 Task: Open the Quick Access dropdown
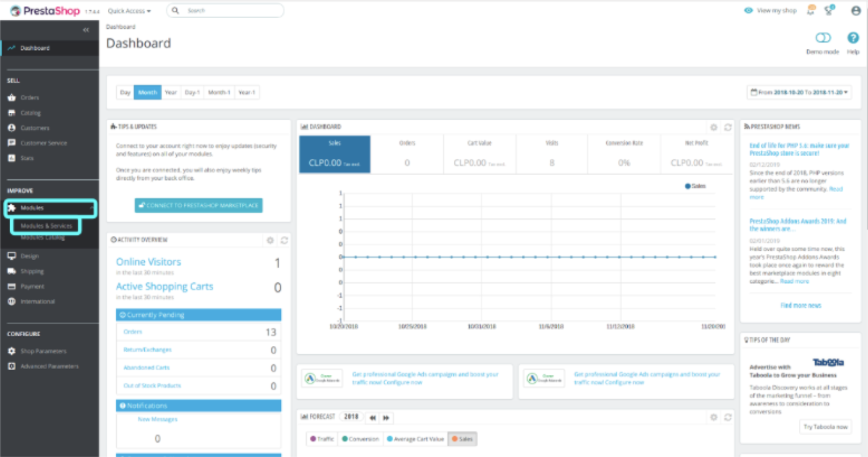129,11
